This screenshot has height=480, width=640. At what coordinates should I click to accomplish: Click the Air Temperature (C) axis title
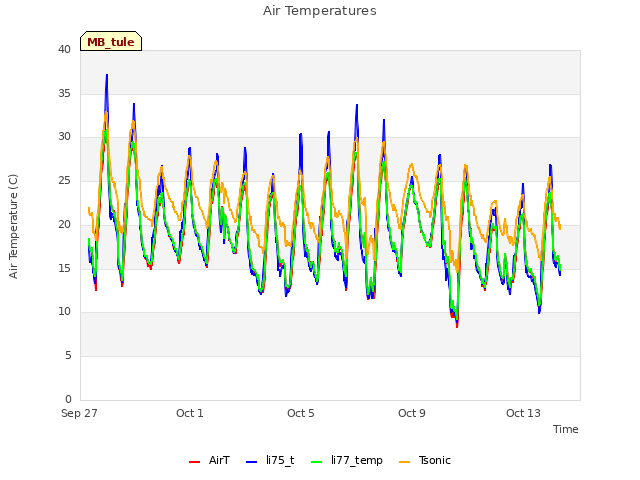tap(13, 226)
